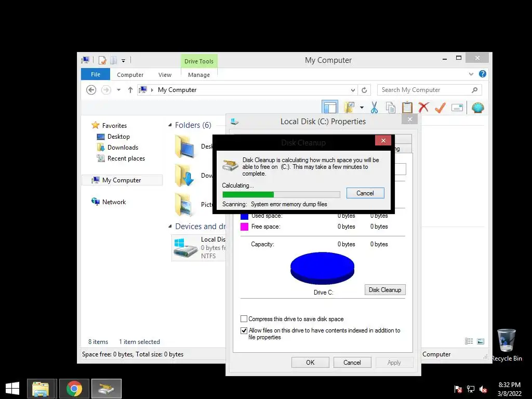Viewport: 532px width, 399px height.
Task: Click the Up one level arrow
Action: point(130,90)
